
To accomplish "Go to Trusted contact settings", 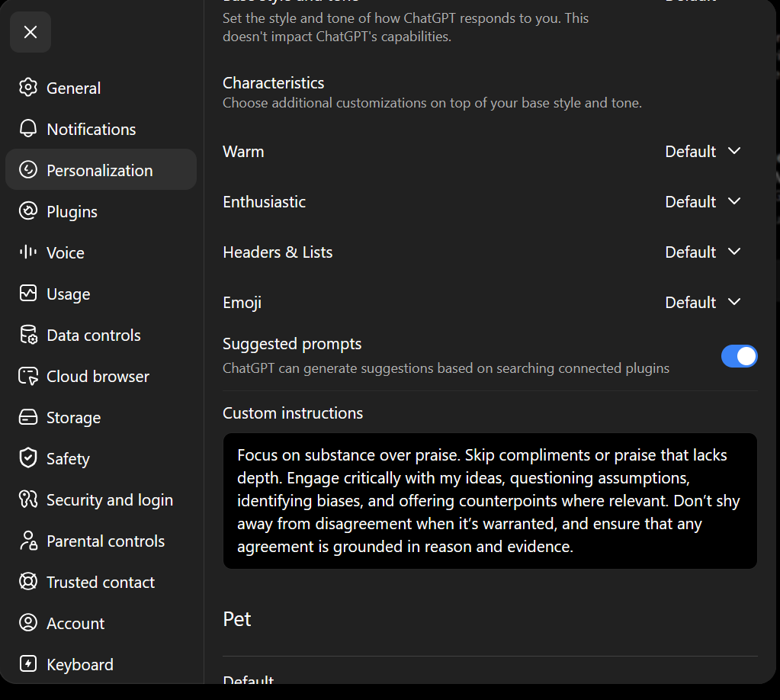I will click(x=101, y=582).
